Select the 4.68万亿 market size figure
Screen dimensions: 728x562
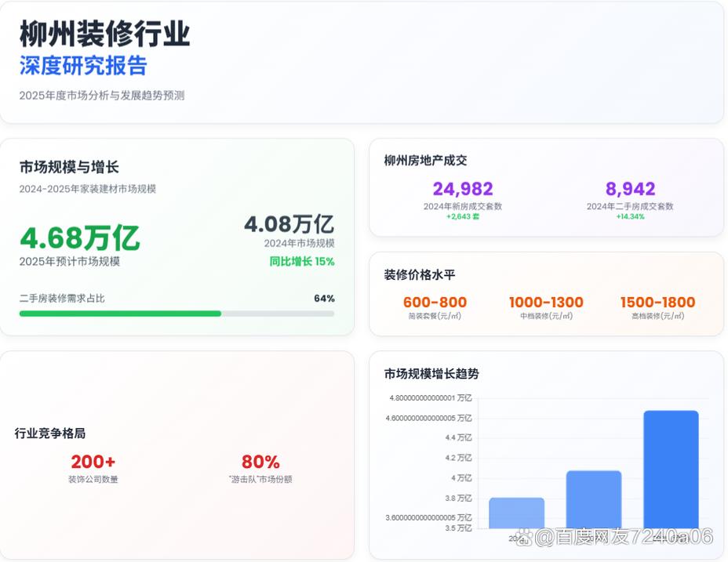point(79,237)
